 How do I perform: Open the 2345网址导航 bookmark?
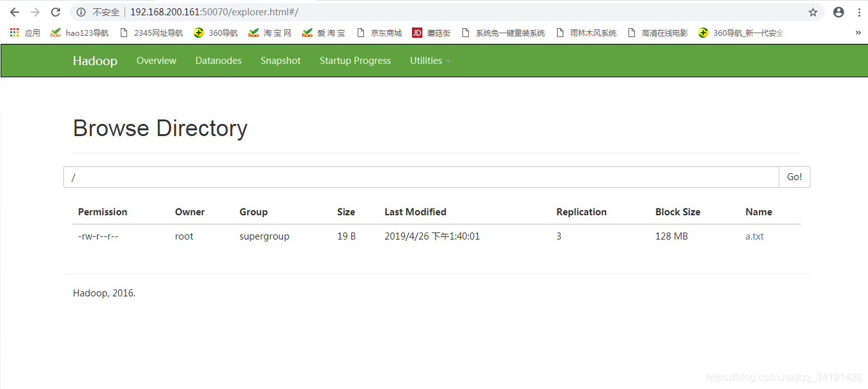click(151, 33)
